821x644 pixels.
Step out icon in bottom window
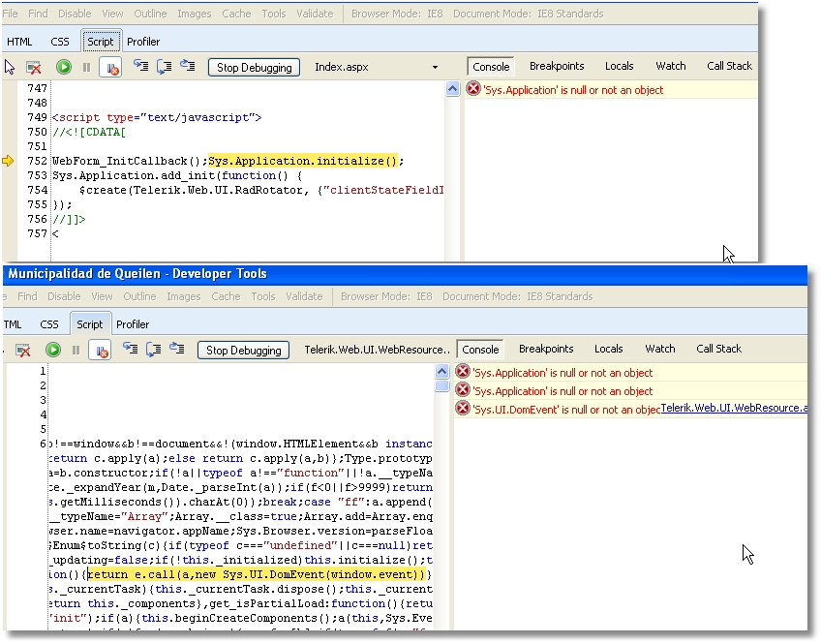[177, 349]
